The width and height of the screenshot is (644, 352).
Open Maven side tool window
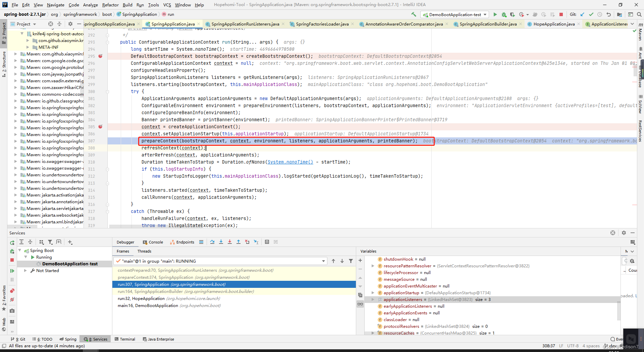(640, 31)
